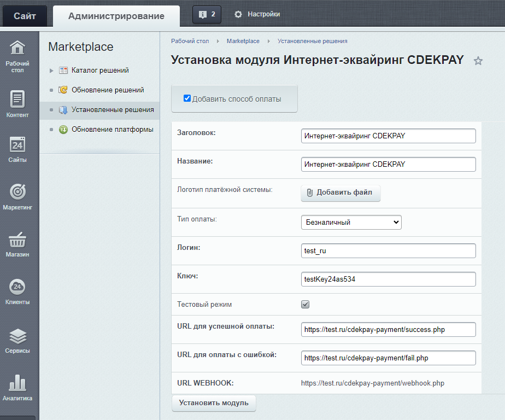Click the Обновление платформы menu icon
The height and width of the screenshot is (420, 505).
pos(63,130)
